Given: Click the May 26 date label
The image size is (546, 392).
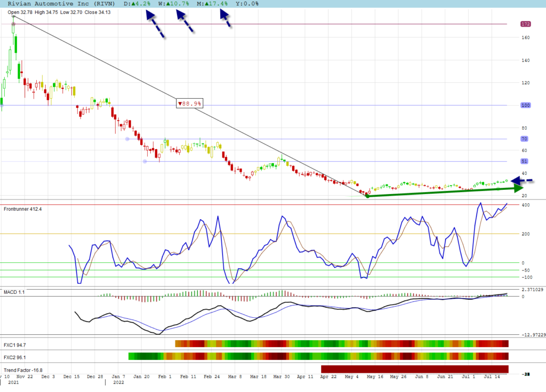Looking at the screenshot, I should click(x=398, y=377).
